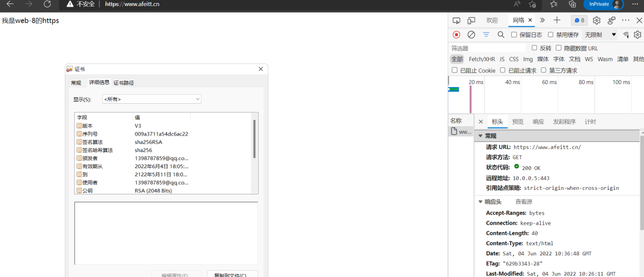Open the InPrivate profile badge

click(603, 4)
